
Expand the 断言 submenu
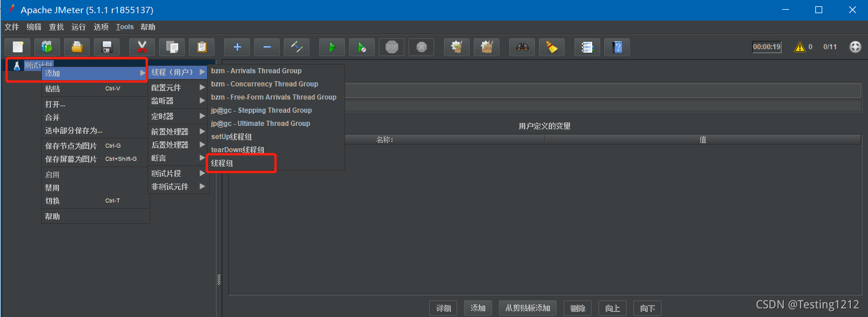click(x=179, y=158)
